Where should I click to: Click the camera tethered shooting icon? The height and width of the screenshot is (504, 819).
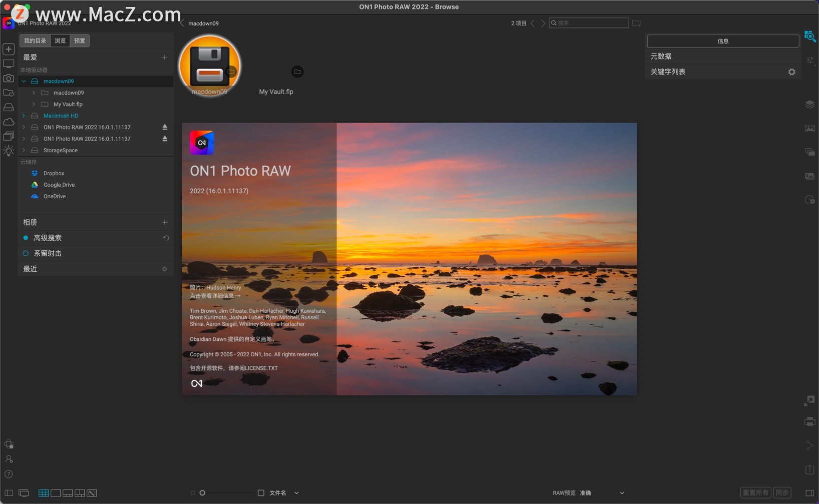point(9,78)
